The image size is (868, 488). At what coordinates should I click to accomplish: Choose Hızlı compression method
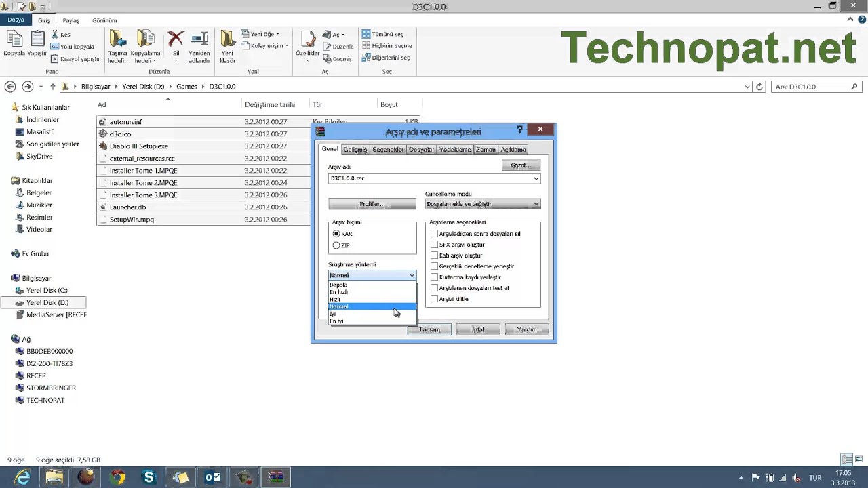click(372, 300)
